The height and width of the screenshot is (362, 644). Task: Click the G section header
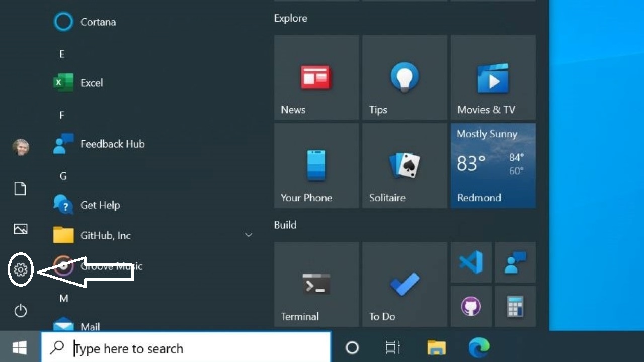pos(63,176)
